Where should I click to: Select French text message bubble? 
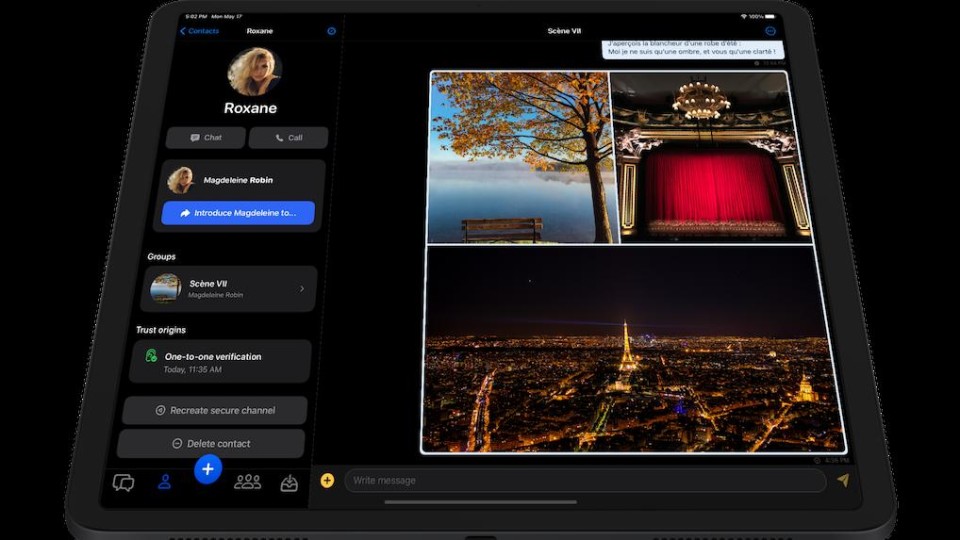click(x=692, y=49)
